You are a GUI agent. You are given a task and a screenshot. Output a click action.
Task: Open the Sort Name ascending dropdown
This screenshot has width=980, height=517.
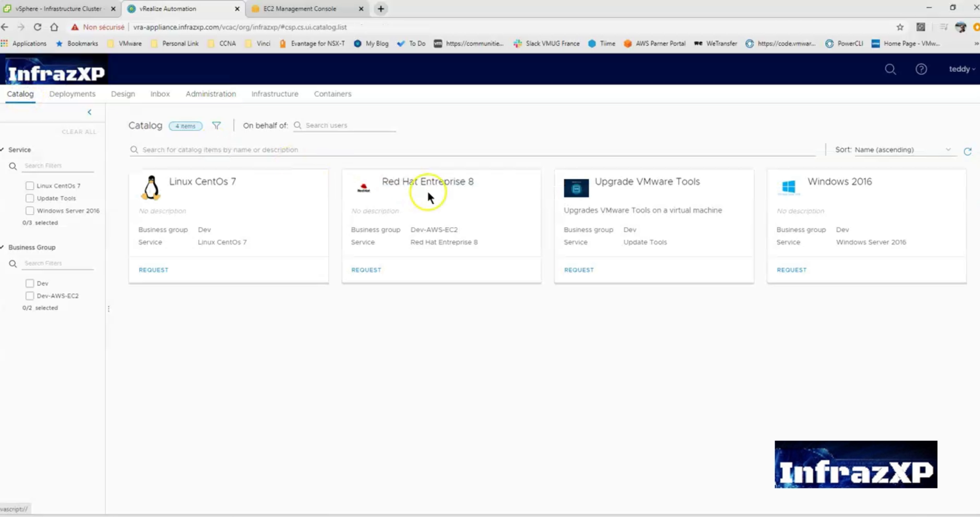(x=902, y=149)
